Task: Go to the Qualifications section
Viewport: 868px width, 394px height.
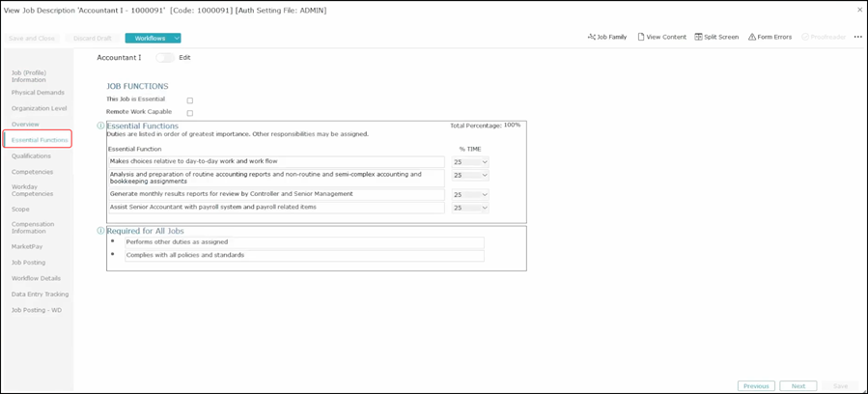Action: point(31,155)
